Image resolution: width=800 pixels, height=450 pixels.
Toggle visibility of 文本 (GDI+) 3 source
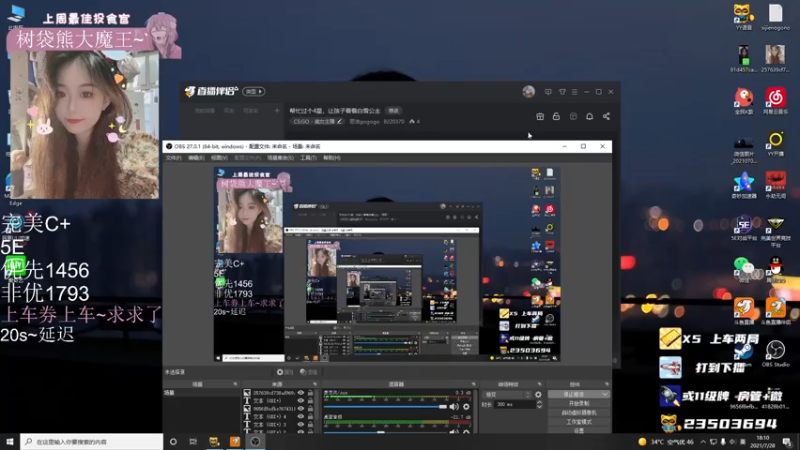pyautogui.click(x=301, y=424)
